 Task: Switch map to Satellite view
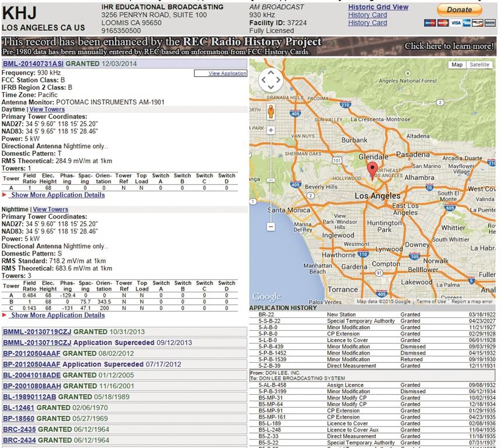pos(479,65)
